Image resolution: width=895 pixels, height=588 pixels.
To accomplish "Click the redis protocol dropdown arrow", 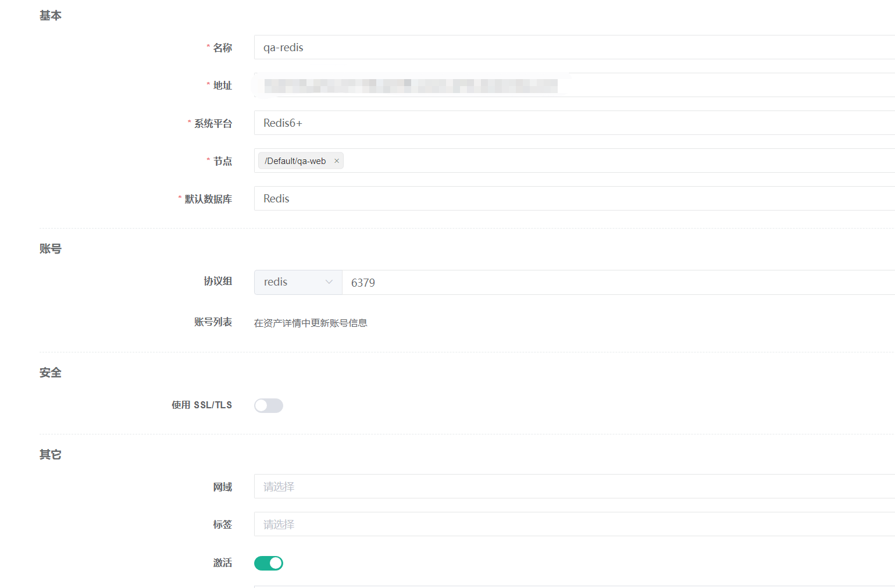I will [329, 282].
